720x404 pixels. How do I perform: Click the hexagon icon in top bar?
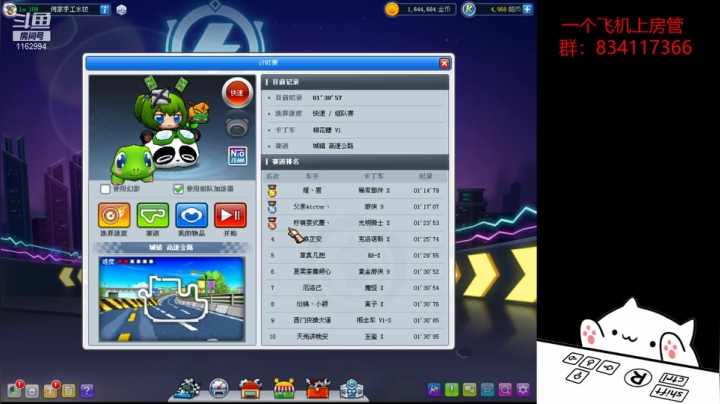click(121, 10)
